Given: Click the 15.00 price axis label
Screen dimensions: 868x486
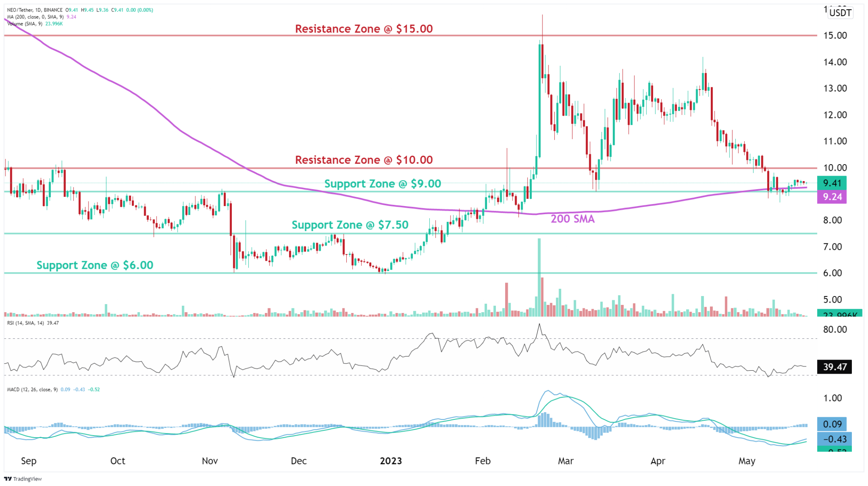Looking at the screenshot, I should [x=835, y=36].
